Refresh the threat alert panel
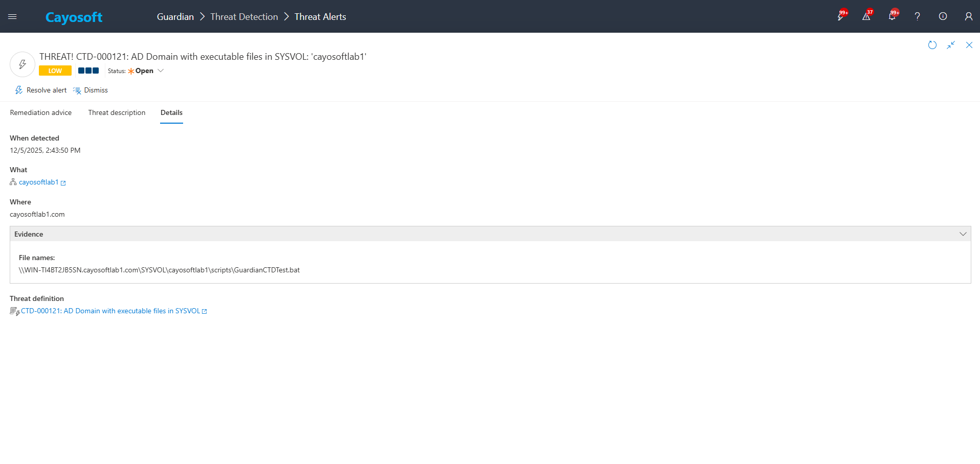The height and width of the screenshot is (464, 980). [x=932, y=45]
